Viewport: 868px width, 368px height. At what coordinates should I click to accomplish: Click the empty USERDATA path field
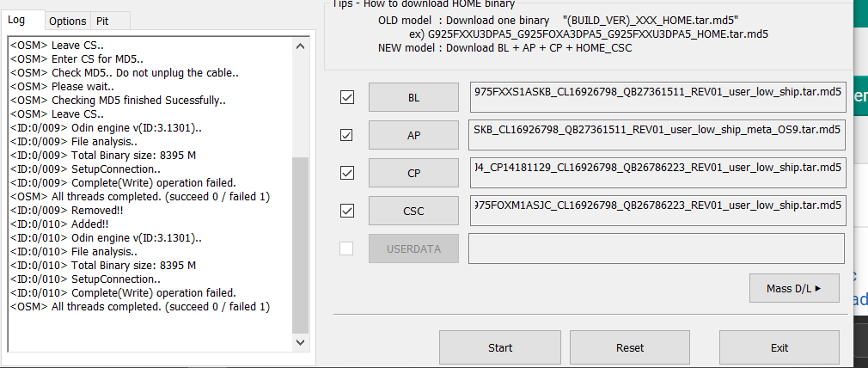pyautogui.click(x=657, y=248)
